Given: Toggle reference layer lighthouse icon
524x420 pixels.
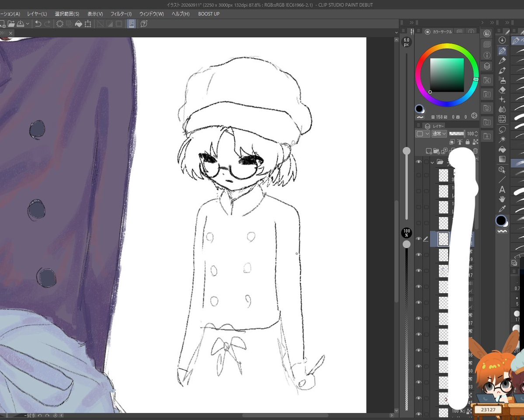Looking at the screenshot, I should click(460, 142).
